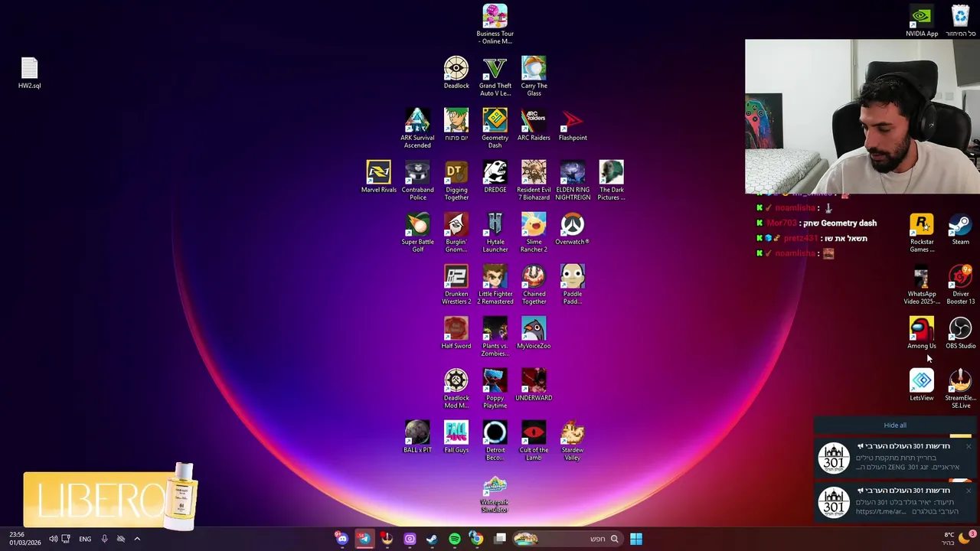Open the Business Tour Online desktop shortcut
The width and height of the screenshot is (980, 551).
tap(495, 24)
